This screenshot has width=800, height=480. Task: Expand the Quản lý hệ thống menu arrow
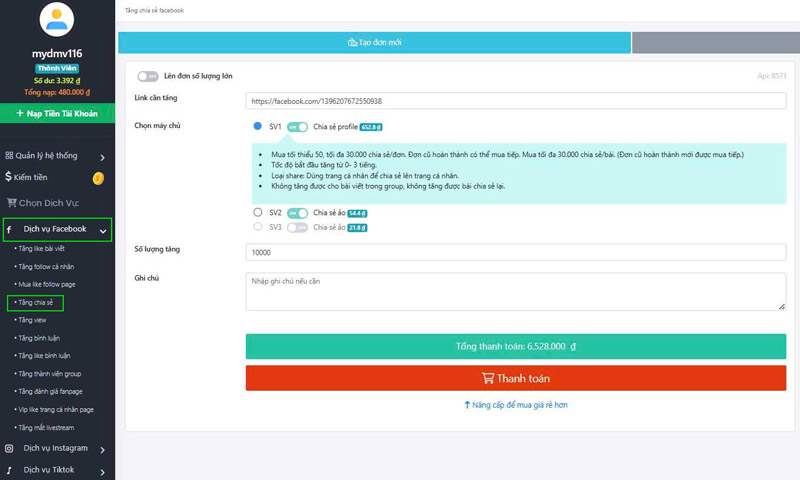(x=102, y=157)
